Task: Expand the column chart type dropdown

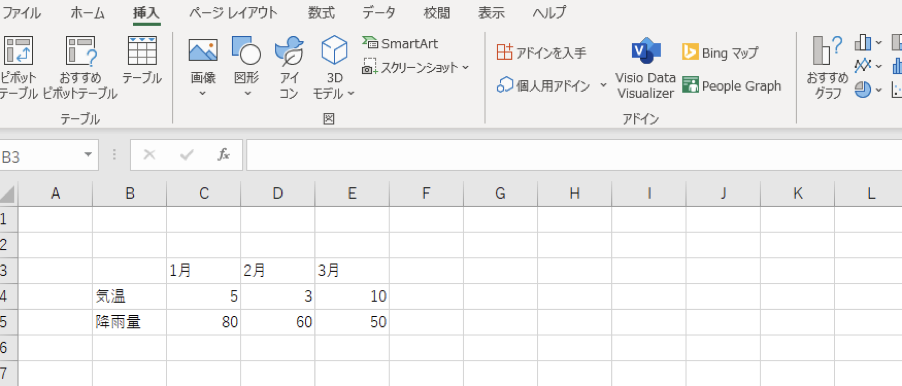Action: pyautogui.click(x=878, y=43)
